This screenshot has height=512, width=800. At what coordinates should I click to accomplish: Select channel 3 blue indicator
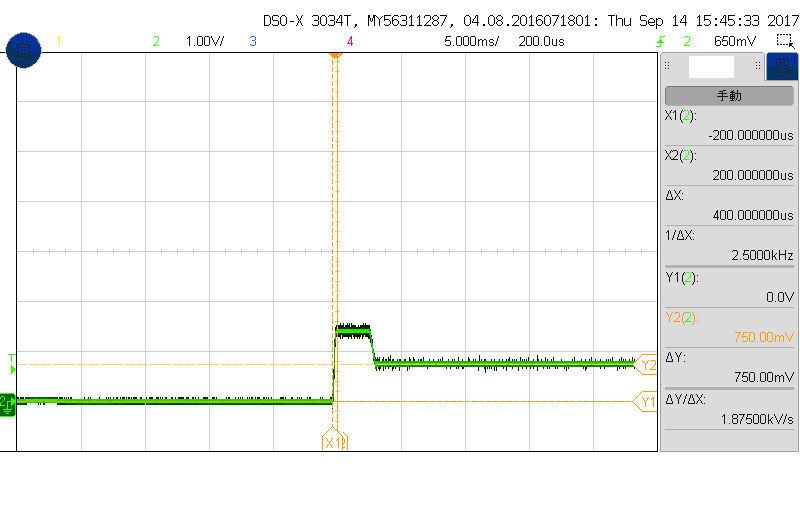[x=253, y=41]
